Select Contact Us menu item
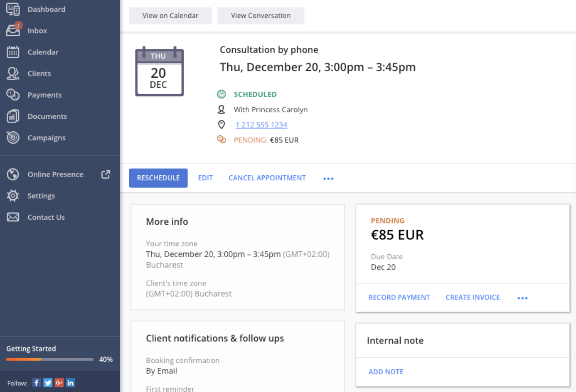This screenshot has width=576, height=392. pos(46,217)
